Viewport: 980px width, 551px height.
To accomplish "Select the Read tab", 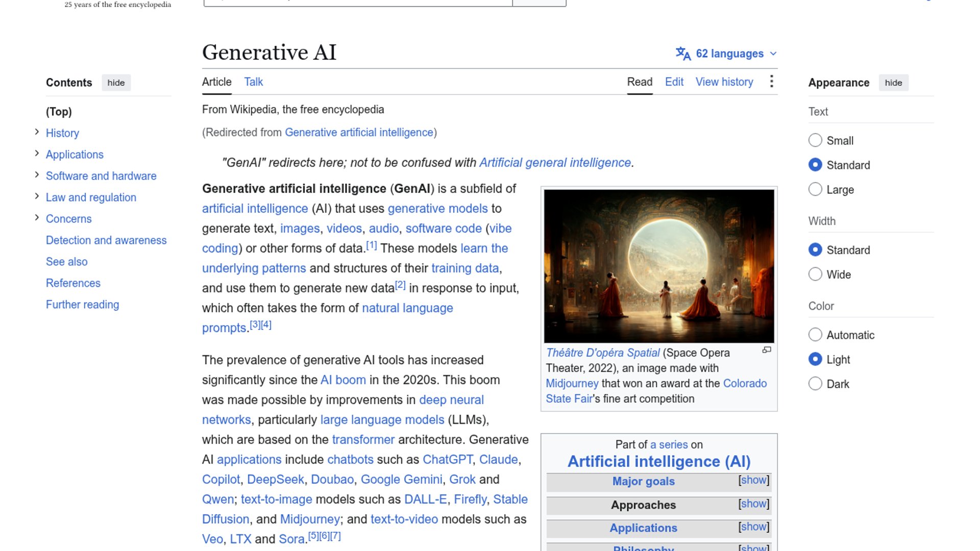I will pyautogui.click(x=640, y=82).
